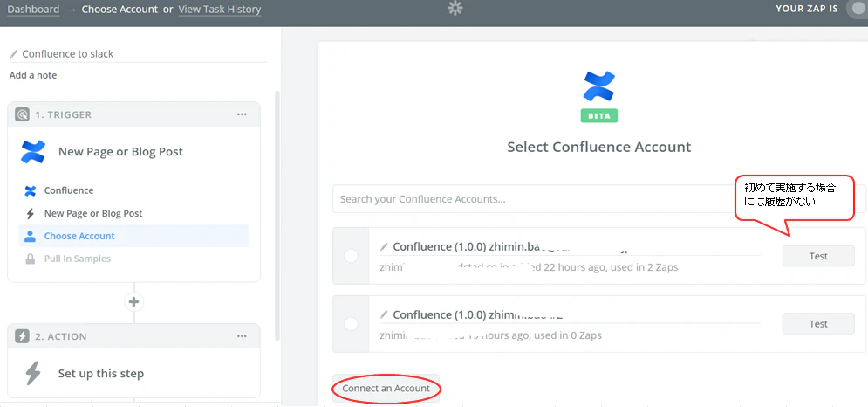Click the lock icon beside Pull In Samples
This screenshot has height=407, width=868.
tap(31, 259)
